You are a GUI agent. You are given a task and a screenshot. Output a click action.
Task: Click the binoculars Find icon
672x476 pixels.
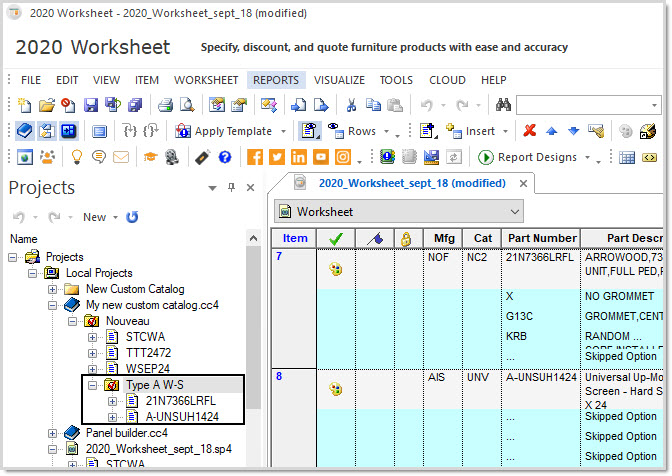(x=503, y=105)
